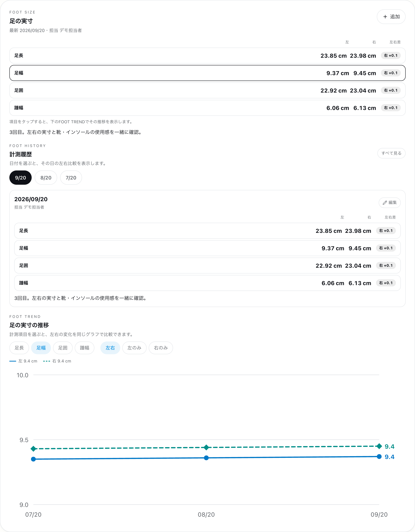Viewport: 415px width, 532px height.
Task: Click the plus icon in 追加 button
Action: (385, 17)
